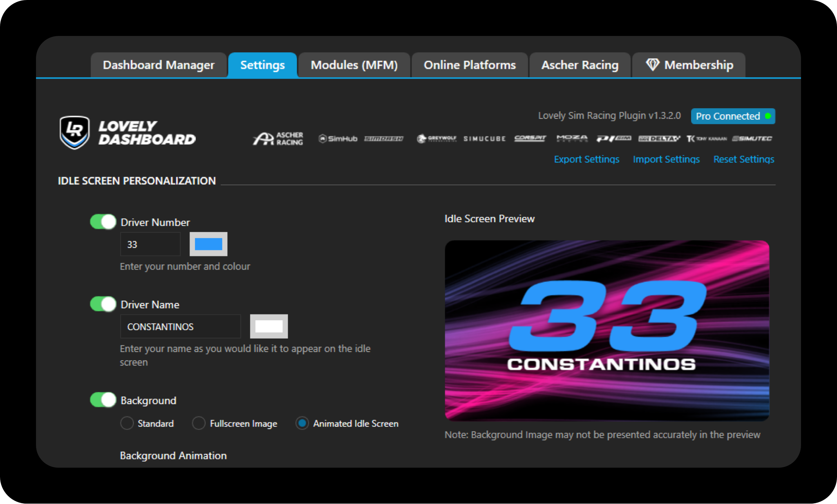
Task: Click the Tony Kanaan logo
Action: [707, 139]
